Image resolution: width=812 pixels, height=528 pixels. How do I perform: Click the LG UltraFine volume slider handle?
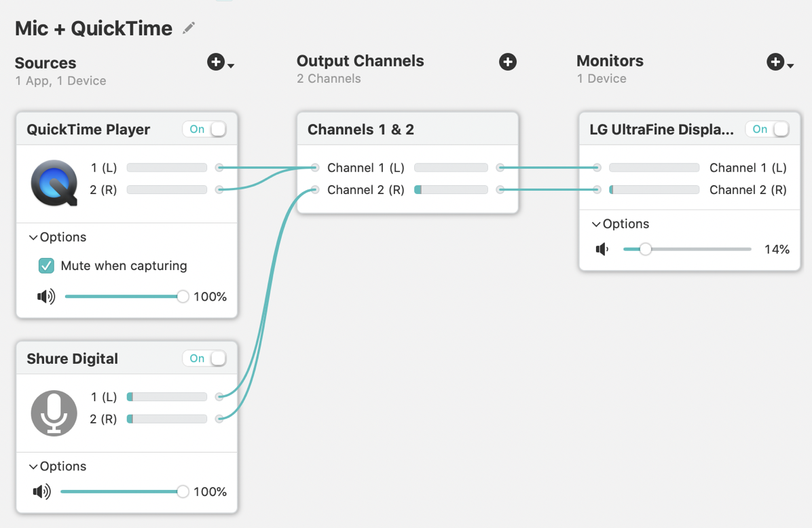pos(646,249)
